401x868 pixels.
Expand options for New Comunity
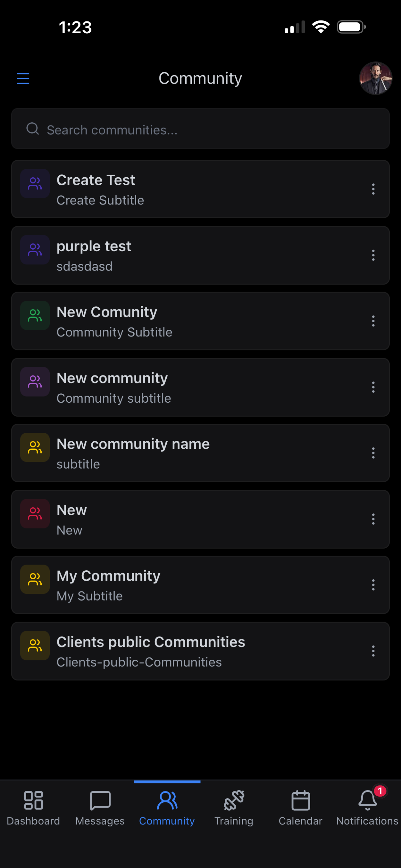(373, 321)
